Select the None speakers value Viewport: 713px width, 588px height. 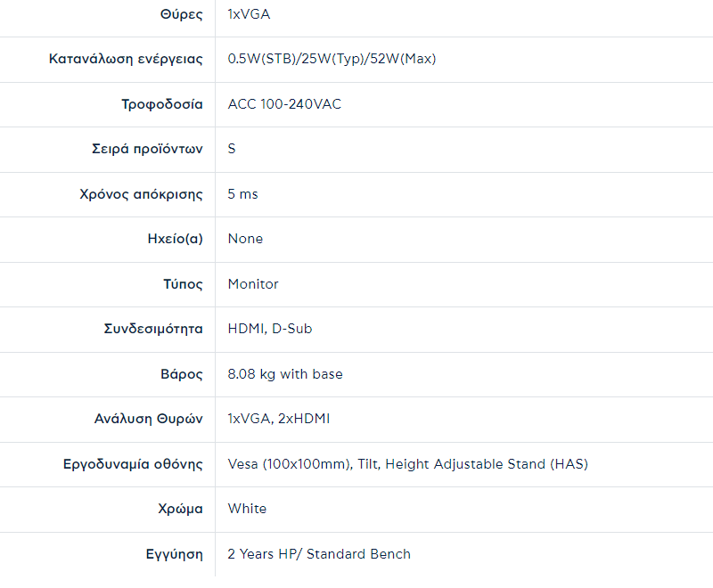click(245, 239)
